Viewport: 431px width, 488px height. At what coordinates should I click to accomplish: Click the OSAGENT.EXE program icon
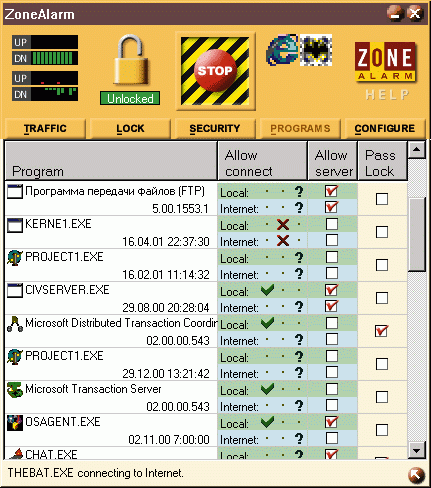click(15, 423)
